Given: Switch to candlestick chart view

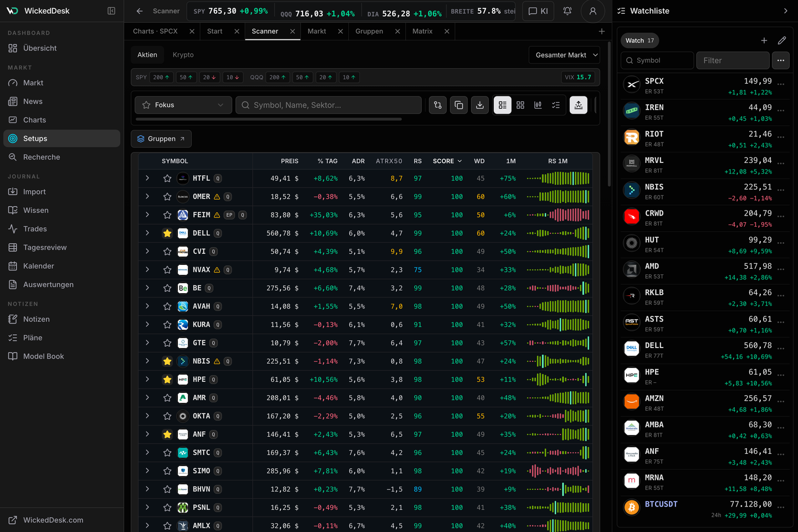Looking at the screenshot, I should click(538, 105).
